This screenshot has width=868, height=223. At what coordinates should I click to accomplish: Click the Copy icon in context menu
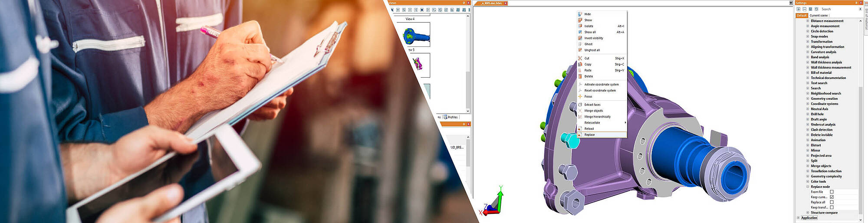[x=580, y=64]
